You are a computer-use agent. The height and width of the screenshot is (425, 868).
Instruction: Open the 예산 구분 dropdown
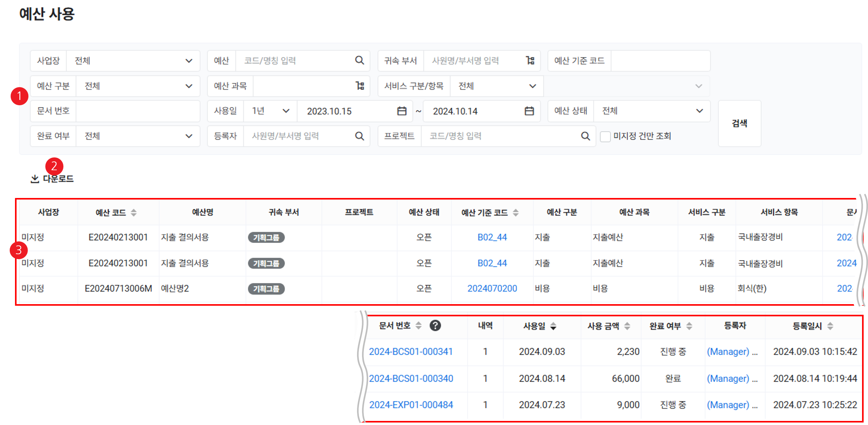coord(189,86)
